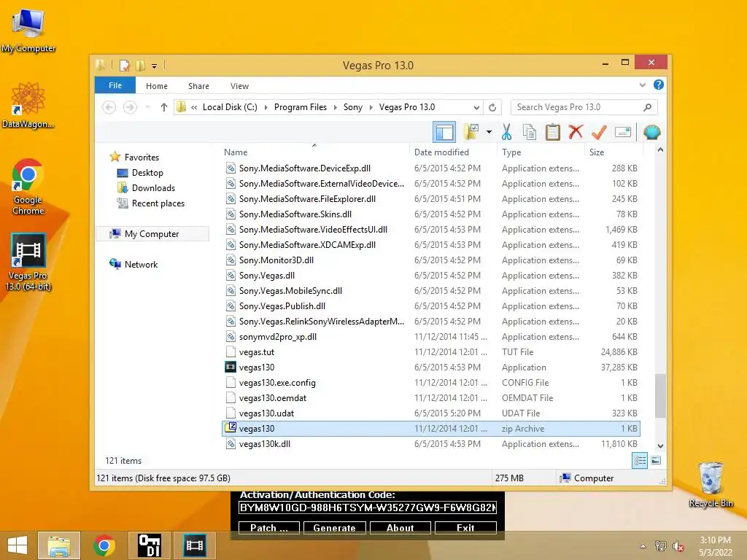Open the blue Help question mark
This screenshot has width=747, height=560.
(x=659, y=85)
